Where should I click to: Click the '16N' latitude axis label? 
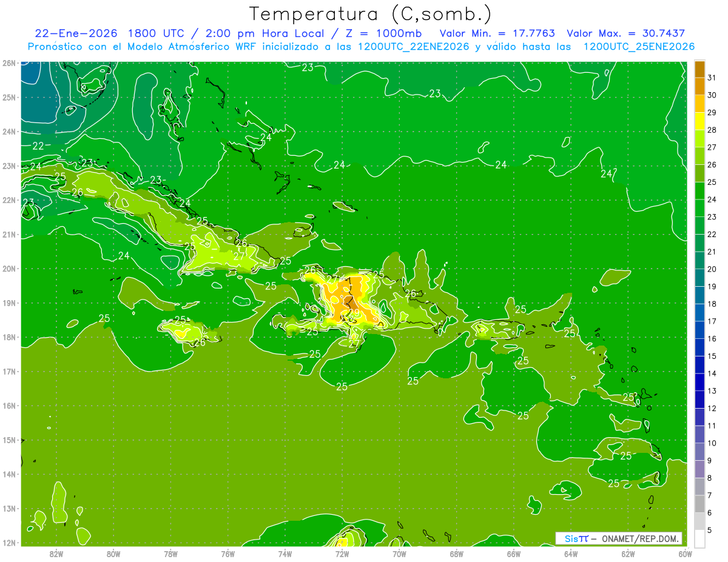click(x=8, y=406)
